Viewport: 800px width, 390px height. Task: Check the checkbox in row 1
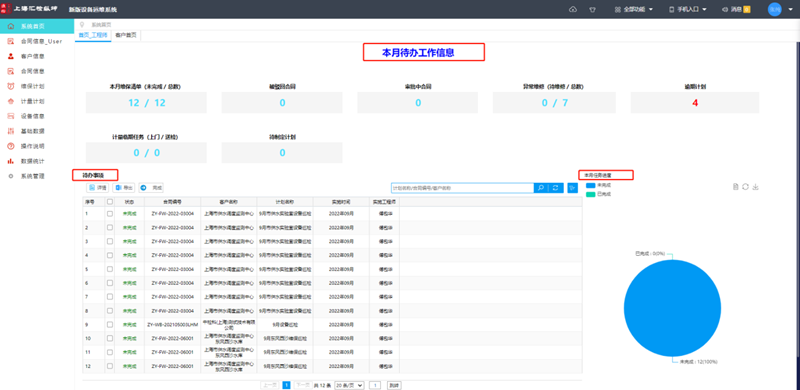coord(110,214)
